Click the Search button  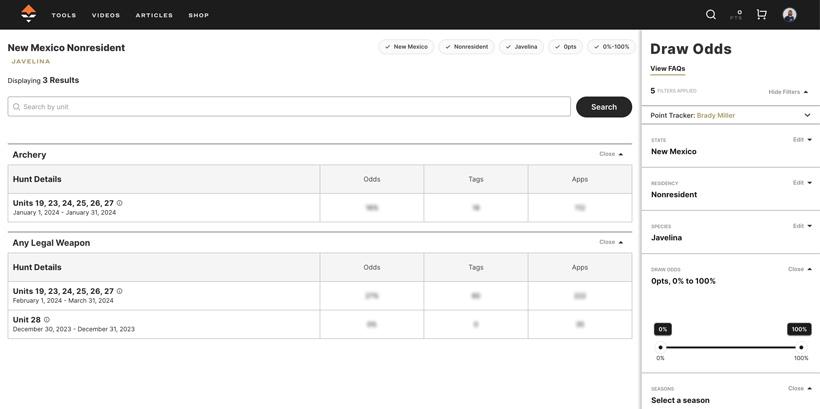pyautogui.click(x=603, y=107)
